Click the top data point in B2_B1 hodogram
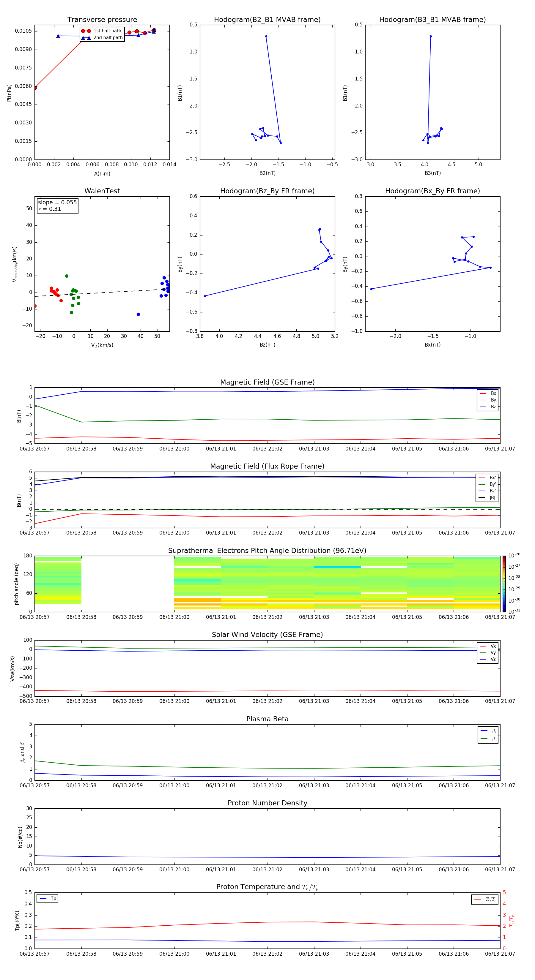Screen dimensions: 535x980 tap(266, 37)
